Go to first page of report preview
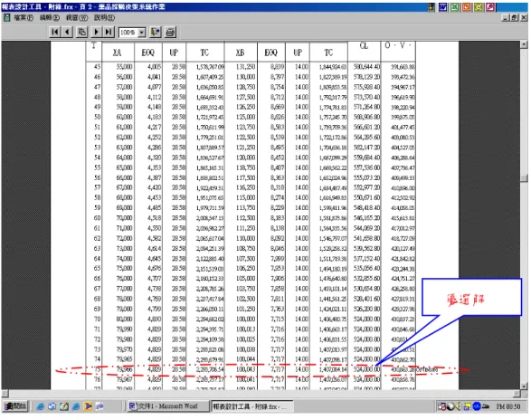This screenshot has height=420, width=531. pyautogui.click(x=55, y=33)
